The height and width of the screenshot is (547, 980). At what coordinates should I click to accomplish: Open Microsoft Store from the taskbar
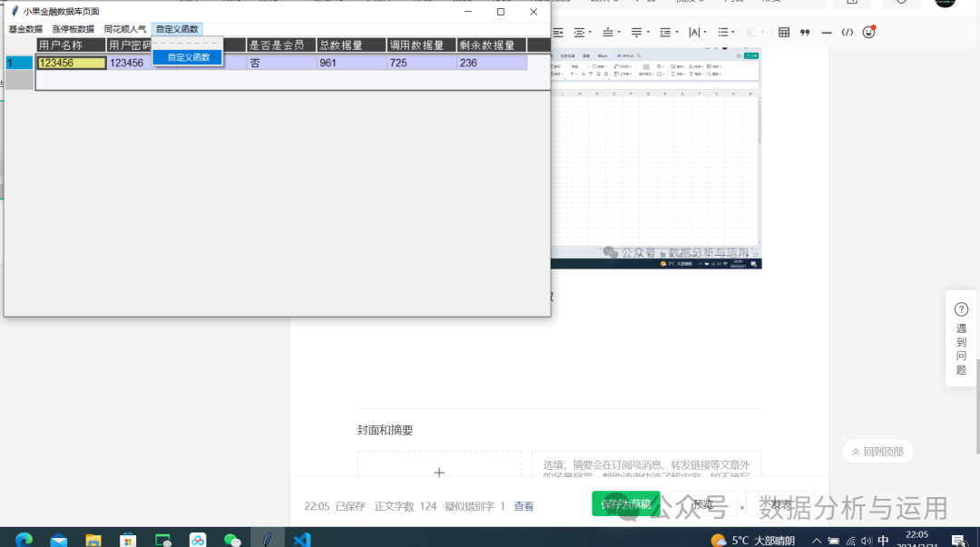(128, 540)
